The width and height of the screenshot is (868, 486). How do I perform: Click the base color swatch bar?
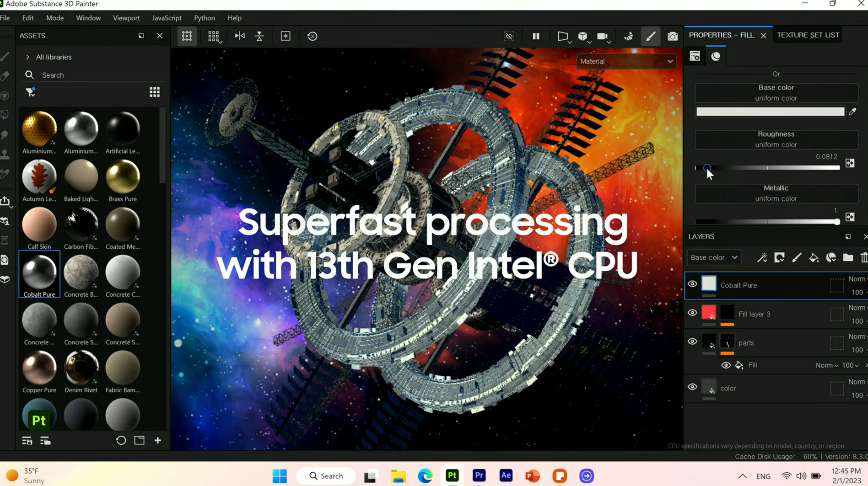770,112
